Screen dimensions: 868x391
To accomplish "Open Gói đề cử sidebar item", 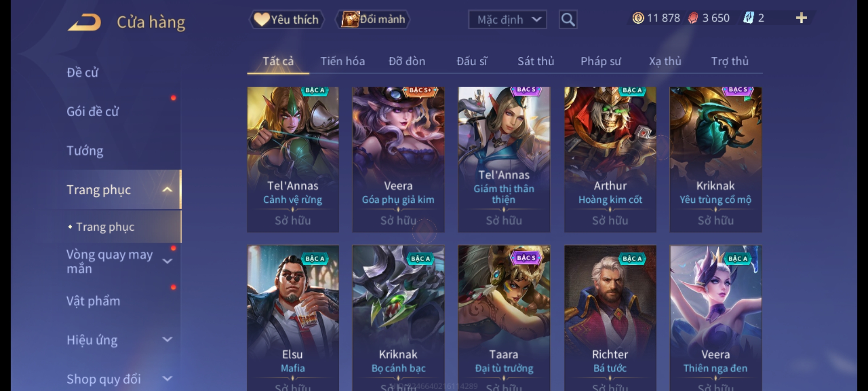I will [x=93, y=112].
